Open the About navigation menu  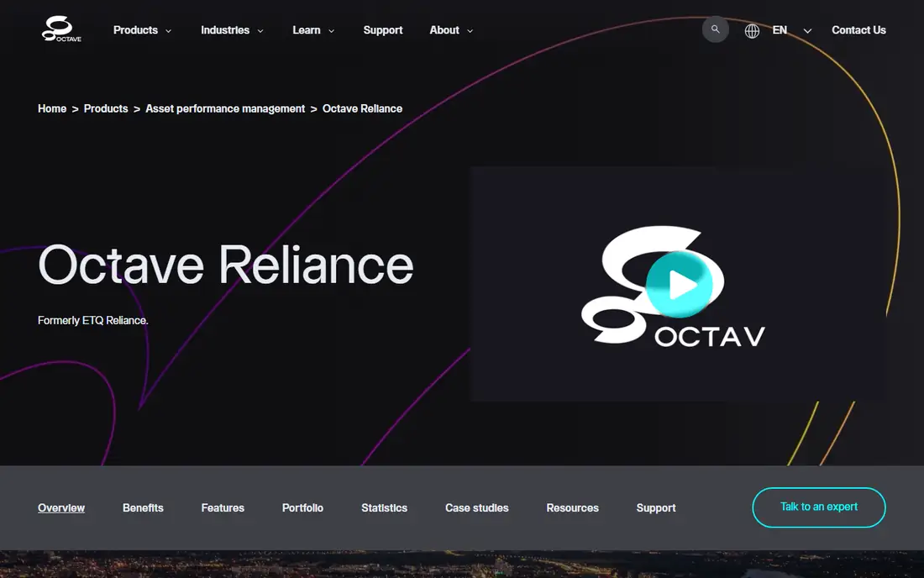(444, 30)
